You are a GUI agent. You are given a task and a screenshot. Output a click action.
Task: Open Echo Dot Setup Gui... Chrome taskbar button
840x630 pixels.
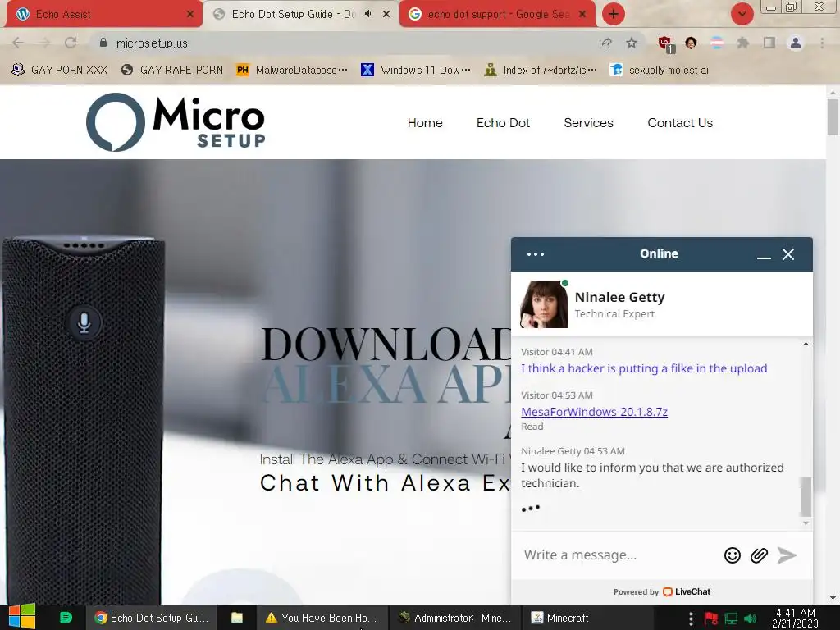click(x=151, y=618)
